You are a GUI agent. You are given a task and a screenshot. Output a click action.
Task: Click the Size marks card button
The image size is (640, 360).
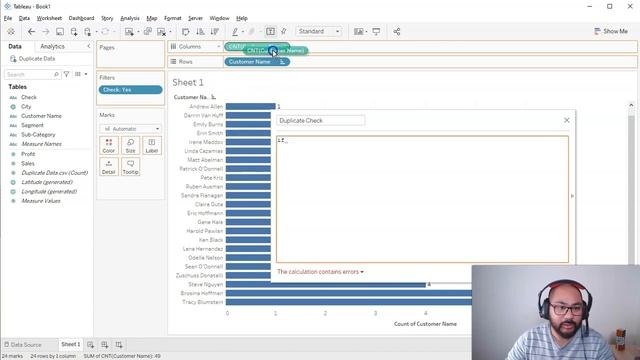[x=130, y=146]
